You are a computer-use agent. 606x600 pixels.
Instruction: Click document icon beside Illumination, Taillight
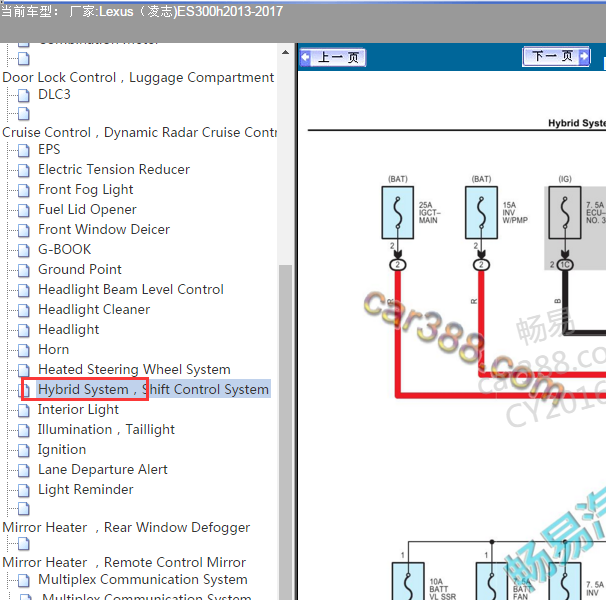pyautogui.click(x=24, y=430)
